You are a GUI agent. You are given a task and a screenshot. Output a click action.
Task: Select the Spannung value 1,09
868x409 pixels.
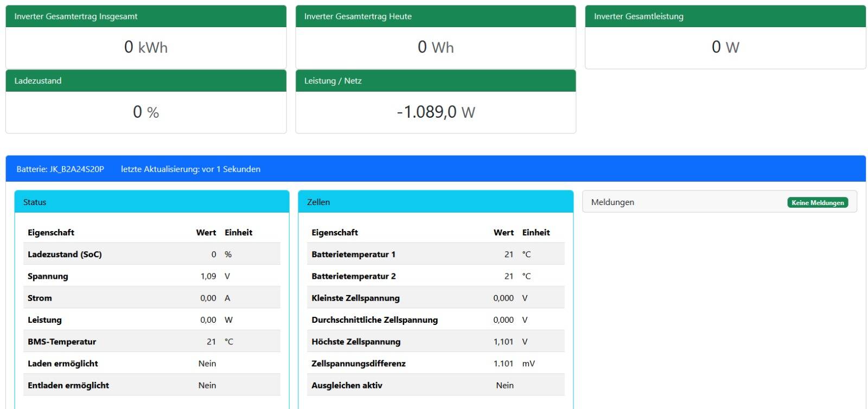click(208, 276)
